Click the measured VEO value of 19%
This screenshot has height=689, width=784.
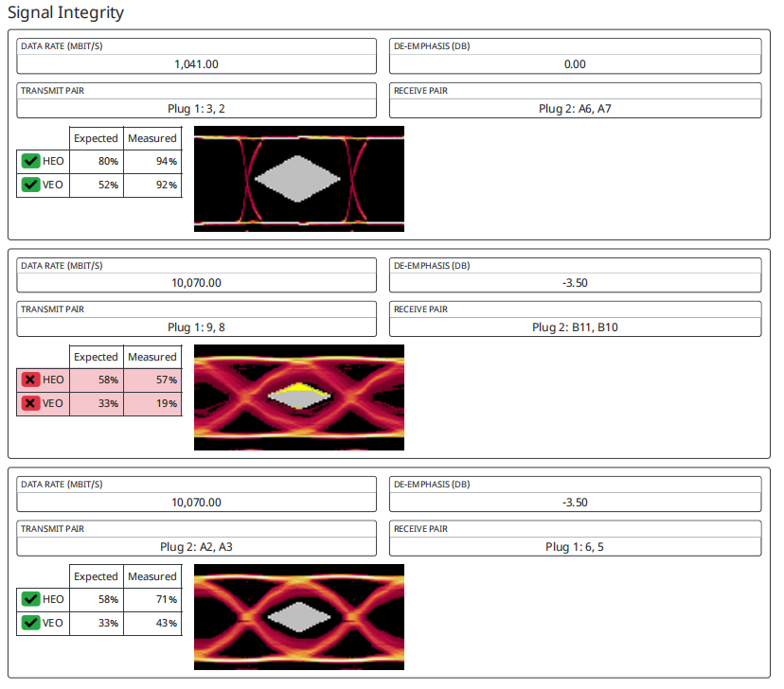[x=152, y=403]
